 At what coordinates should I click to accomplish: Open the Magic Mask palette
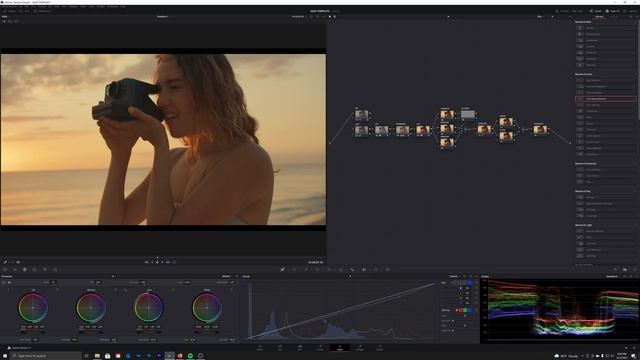click(341, 269)
